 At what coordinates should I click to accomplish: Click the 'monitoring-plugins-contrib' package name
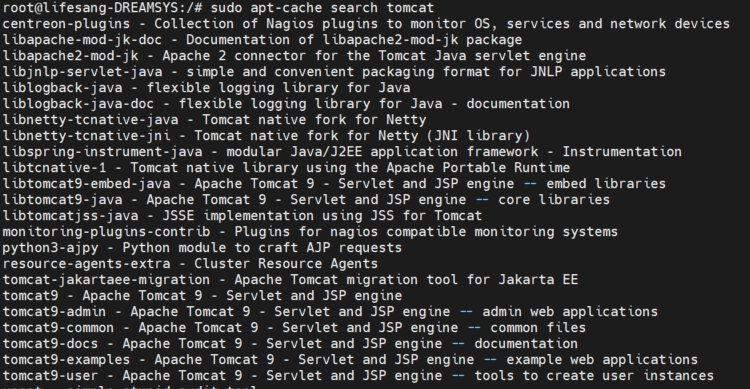coord(106,232)
